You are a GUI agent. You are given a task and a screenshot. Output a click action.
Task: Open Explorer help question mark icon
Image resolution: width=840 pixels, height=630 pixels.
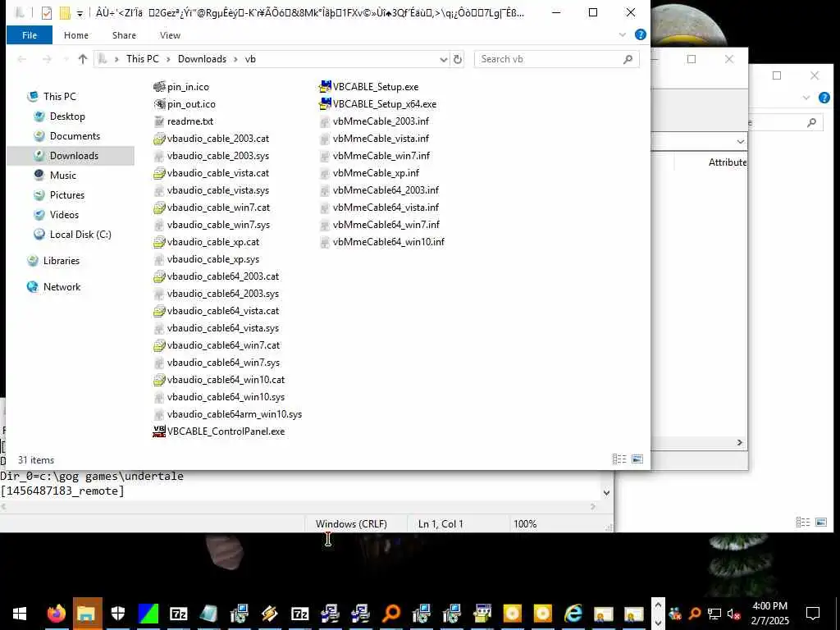(640, 34)
